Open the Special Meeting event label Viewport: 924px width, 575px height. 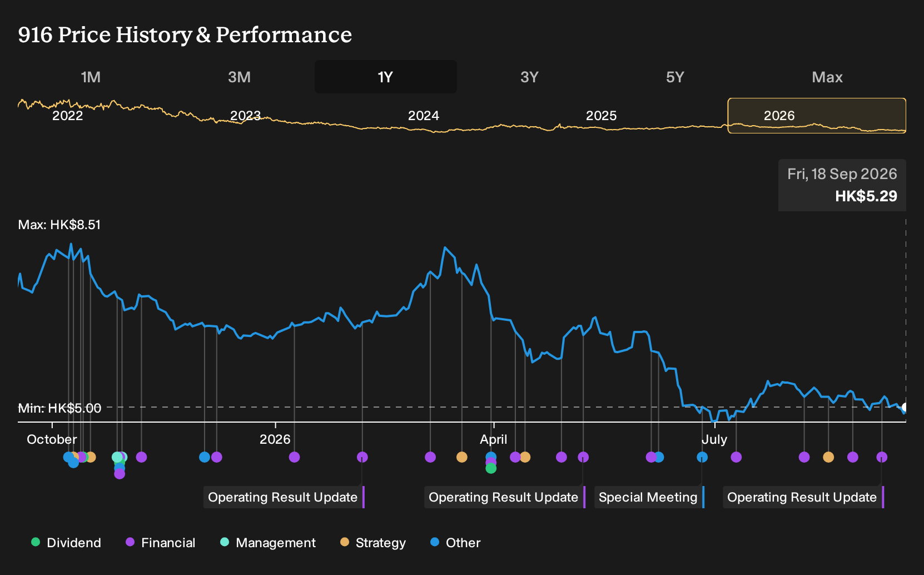(649, 497)
